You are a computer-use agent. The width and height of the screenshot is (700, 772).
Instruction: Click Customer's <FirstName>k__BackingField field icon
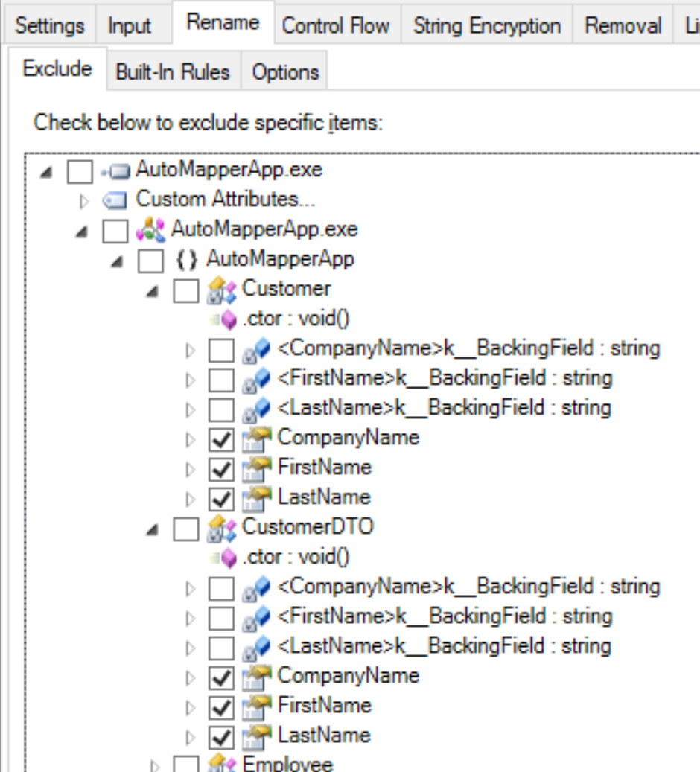(x=257, y=380)
